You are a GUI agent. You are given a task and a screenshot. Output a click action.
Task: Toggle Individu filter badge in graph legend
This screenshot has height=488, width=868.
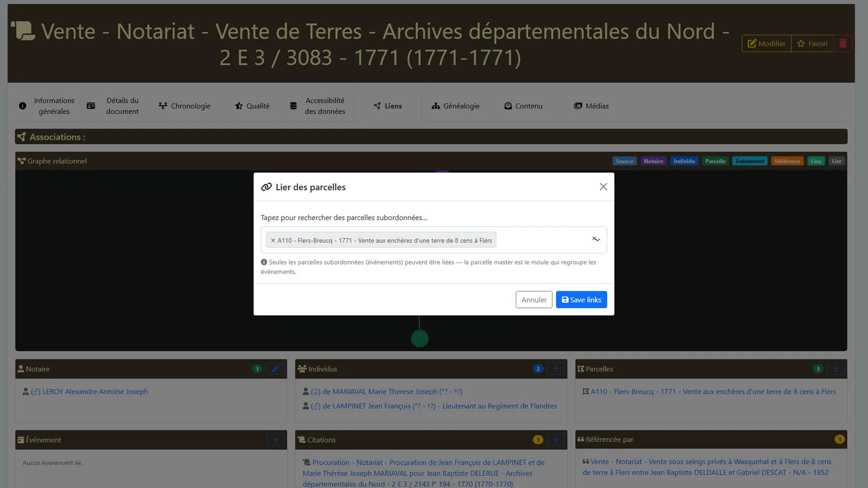coord(684,161)
